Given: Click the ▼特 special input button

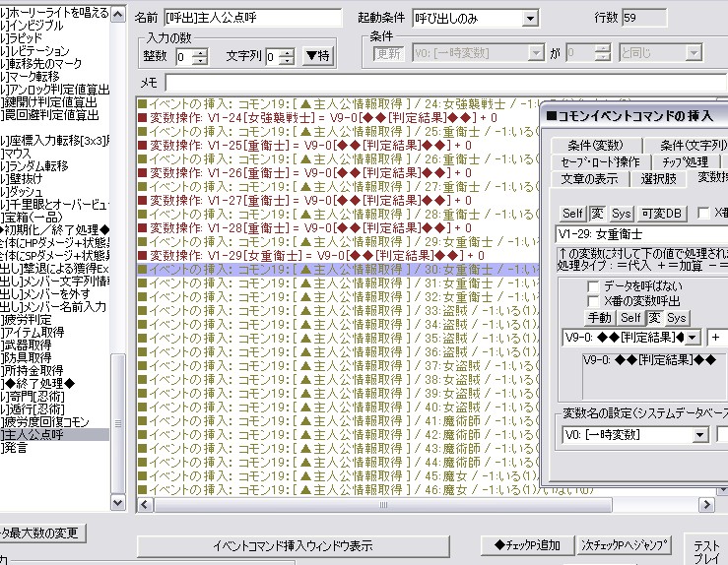Looking at the screenshot, I should point(318,56).
